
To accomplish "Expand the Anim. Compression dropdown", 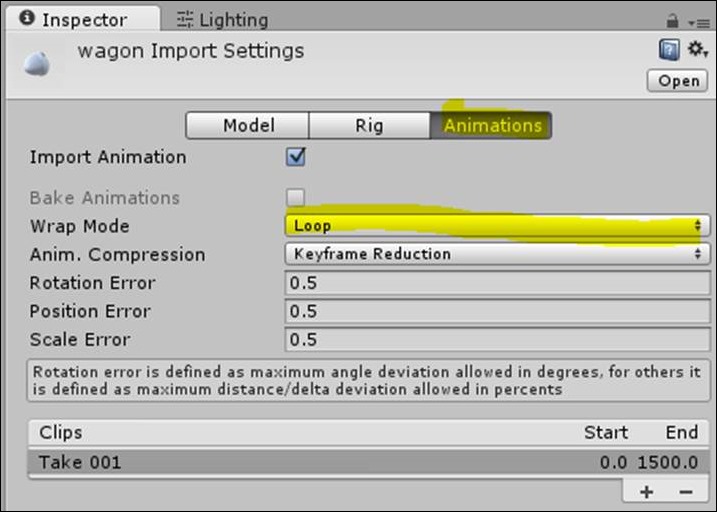I will pyautogui.click(x=497, y=254).
